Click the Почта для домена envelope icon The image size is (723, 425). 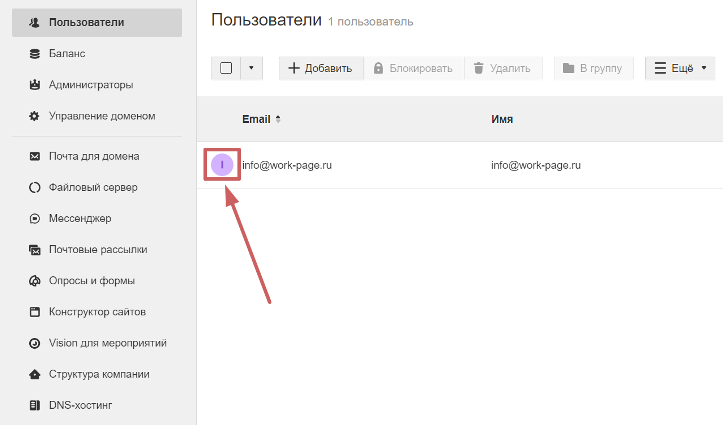pyautogui.click(x=35, y=157)
